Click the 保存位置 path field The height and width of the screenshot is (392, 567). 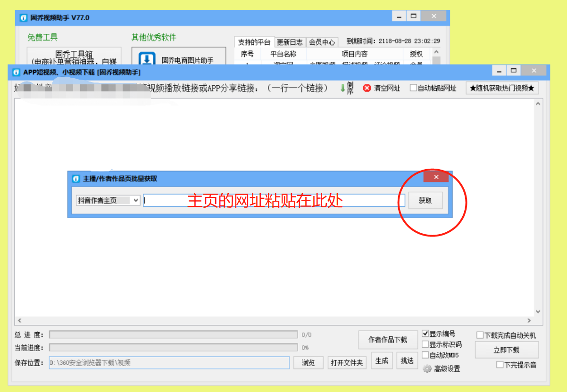[x=169, y=362]
